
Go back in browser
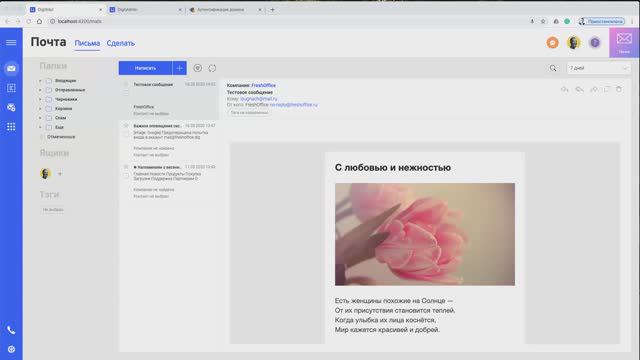[x=7, y=21]
